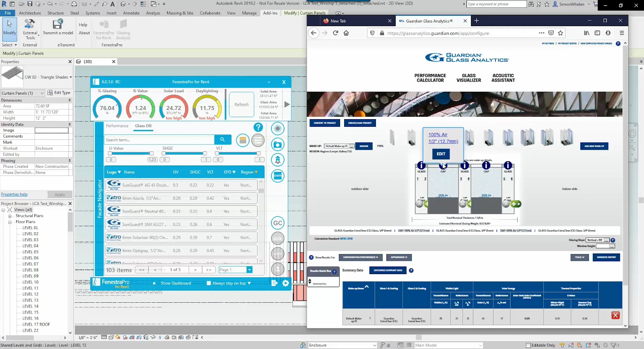This screenshot has width=644, height=349.
Task: Click the FenestraPro '.com' website icon
Action: click(278, 176)
